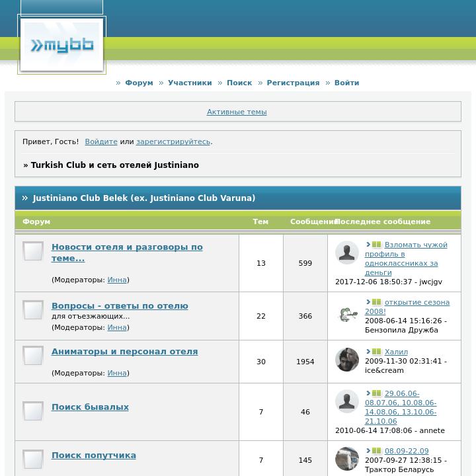Screen dimensions: 476x476
Task: Click topic count 13 for Новости отеля
Action: tap(261, 263)
